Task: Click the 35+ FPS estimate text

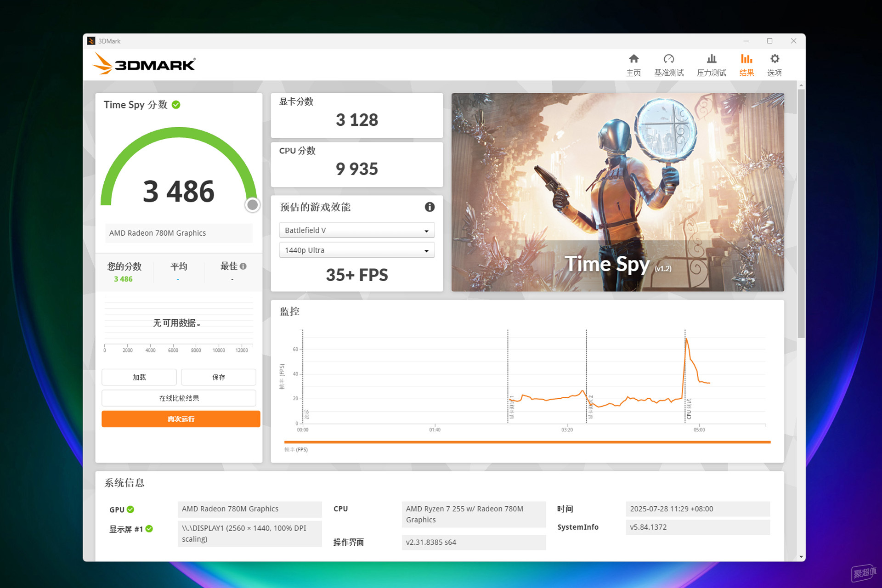Action: [x=357, y=275]
